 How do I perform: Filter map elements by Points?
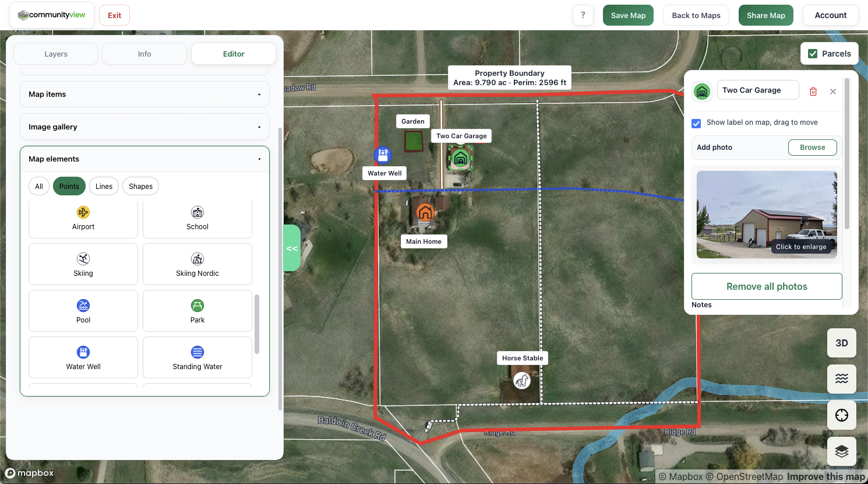tap(69, 187)
